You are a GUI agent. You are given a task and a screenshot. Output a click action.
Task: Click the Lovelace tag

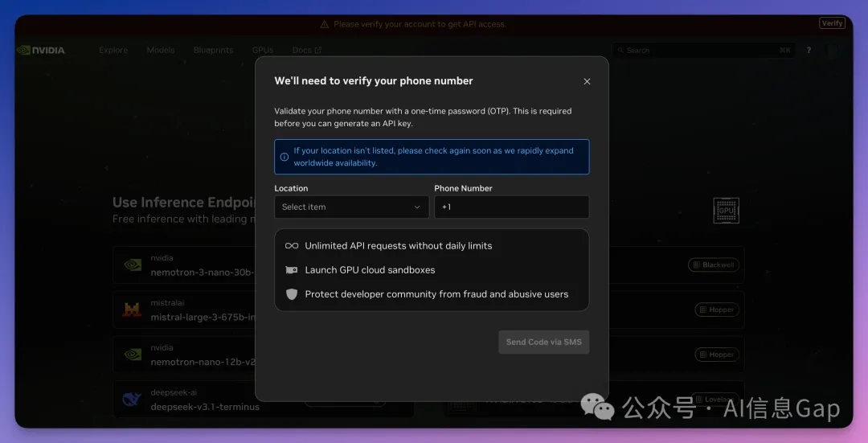point(714,400)
